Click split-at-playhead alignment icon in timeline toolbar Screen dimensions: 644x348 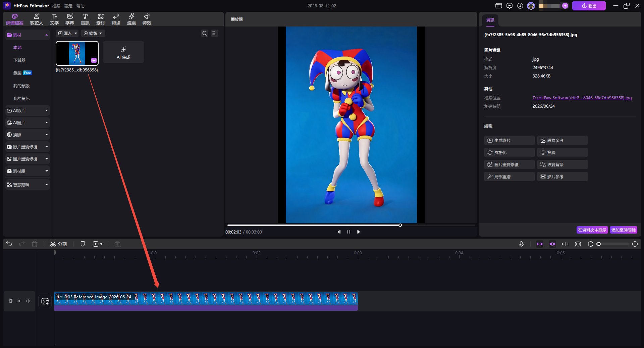pyautogui.click(x=565, y=244)
